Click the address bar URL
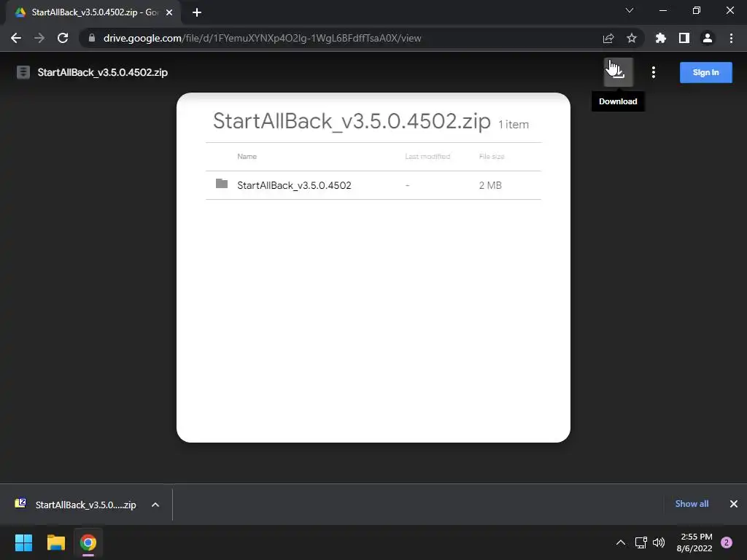747x560 pixels. coord(262,38)
